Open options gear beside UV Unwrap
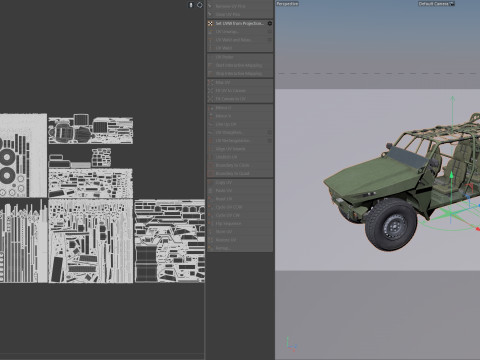This screenshot has height=360, width=480. point(270,32)
